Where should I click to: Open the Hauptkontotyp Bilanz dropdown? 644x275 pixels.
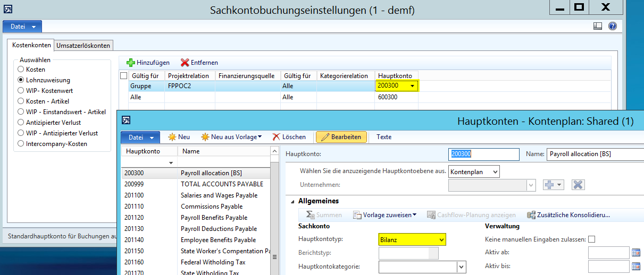[x=441, y=240]
